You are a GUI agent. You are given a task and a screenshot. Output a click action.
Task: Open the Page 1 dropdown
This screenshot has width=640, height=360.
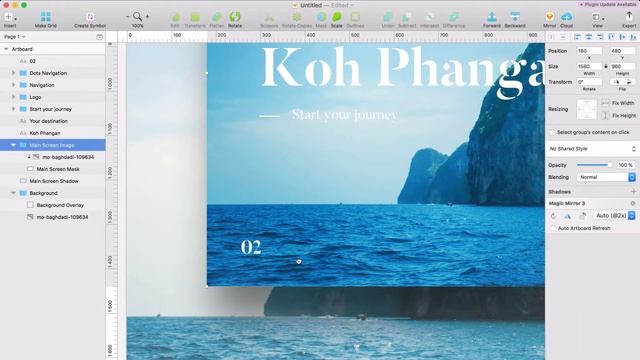[x=15, y=37]
